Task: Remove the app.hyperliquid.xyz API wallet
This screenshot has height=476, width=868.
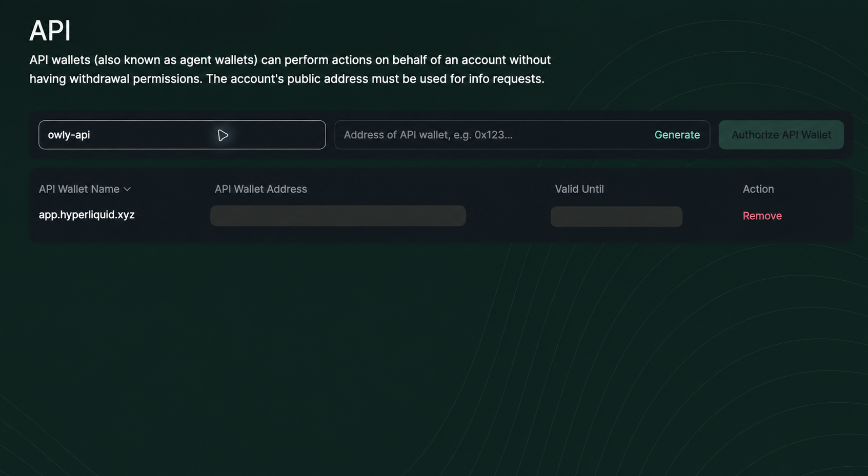Action: click(762, 216)
